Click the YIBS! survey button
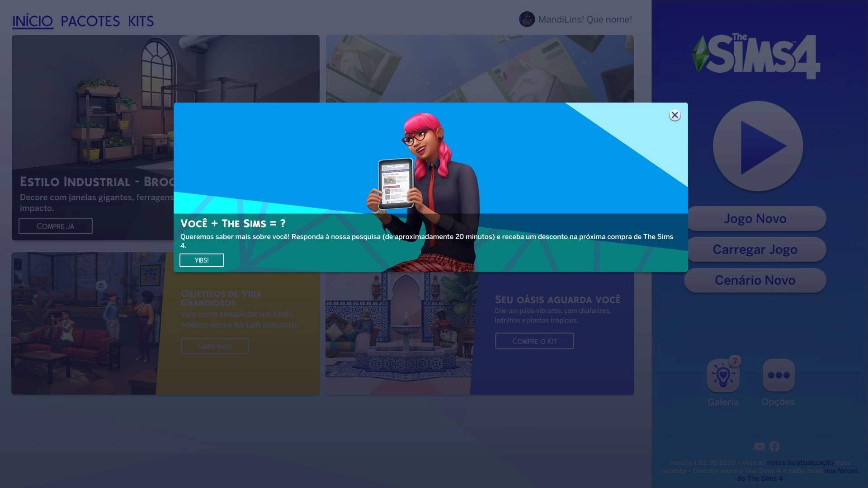 [202, 260]
